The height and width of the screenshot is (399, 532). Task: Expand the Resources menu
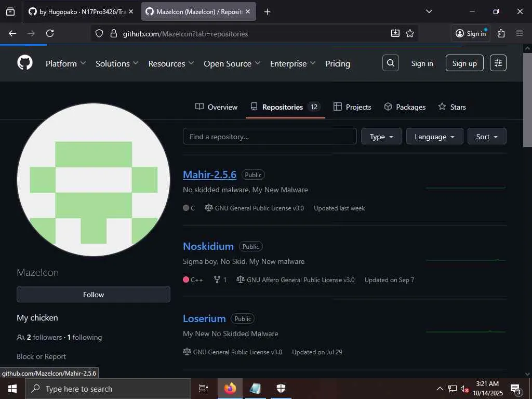click(171, 63)
